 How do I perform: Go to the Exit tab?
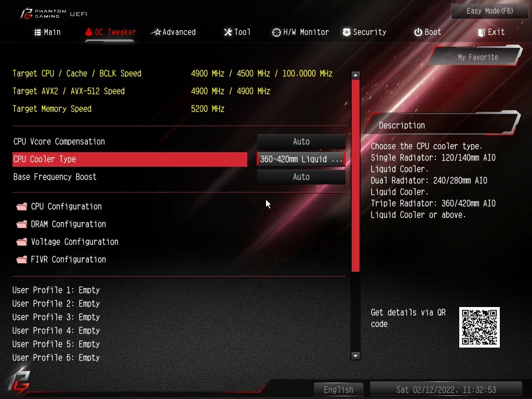tap(491, 32)
